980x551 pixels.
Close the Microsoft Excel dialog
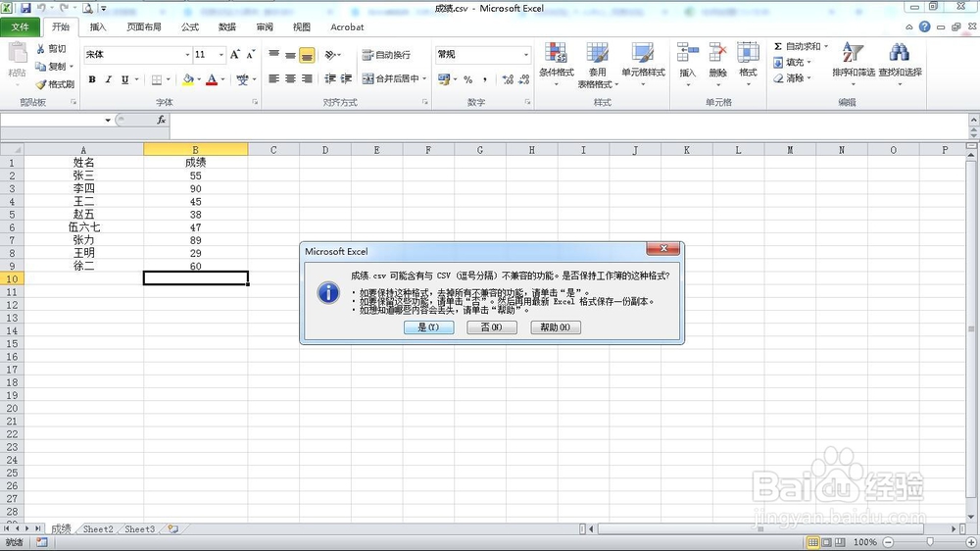click(x=663, y=248)
